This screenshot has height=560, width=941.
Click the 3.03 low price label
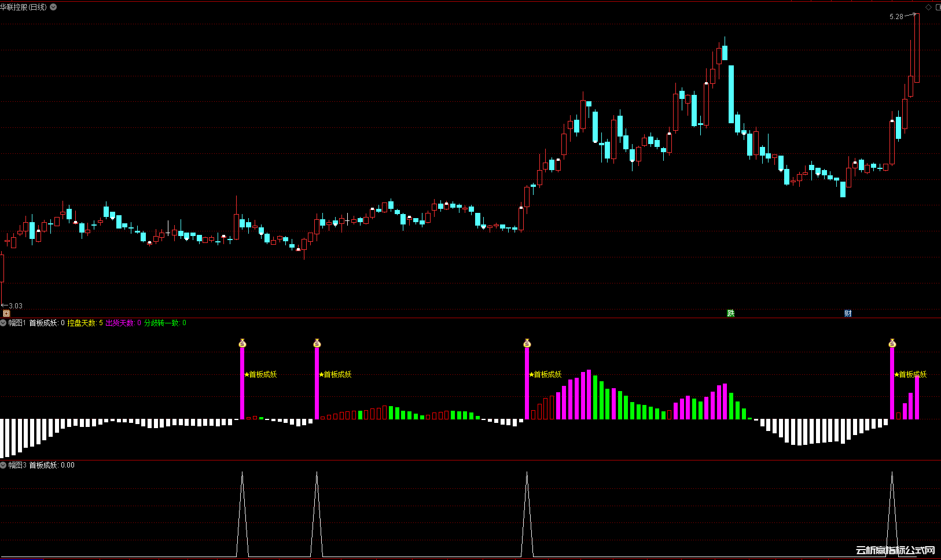coord(16,305)
